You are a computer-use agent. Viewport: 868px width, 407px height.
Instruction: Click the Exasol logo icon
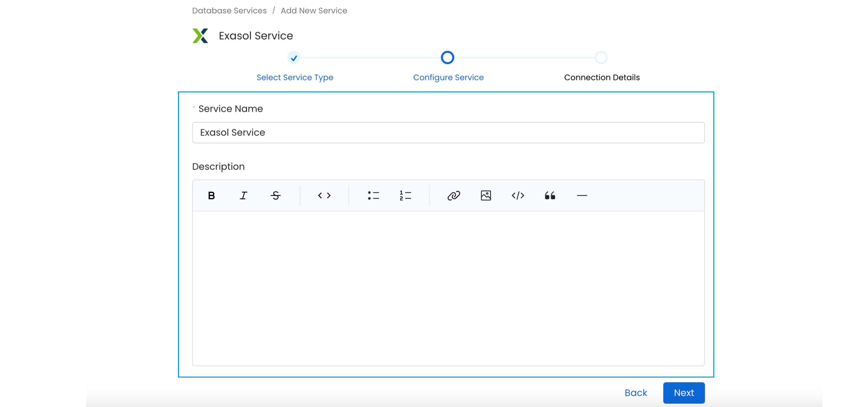(200, 36)
